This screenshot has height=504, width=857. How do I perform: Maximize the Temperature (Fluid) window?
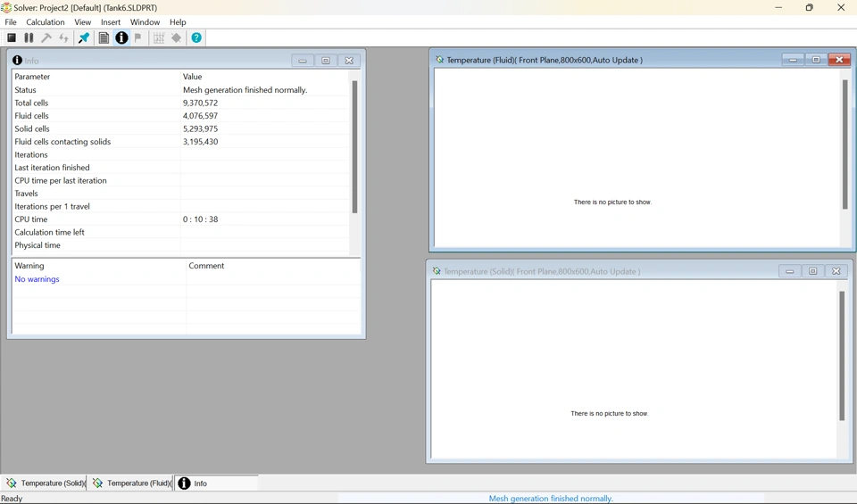point(816,60)
